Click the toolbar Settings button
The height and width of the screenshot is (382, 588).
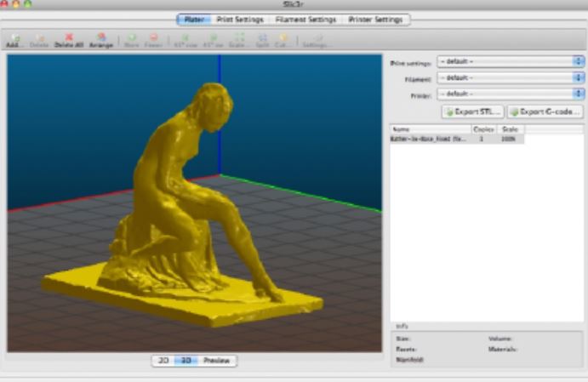(x=317, y=41)
